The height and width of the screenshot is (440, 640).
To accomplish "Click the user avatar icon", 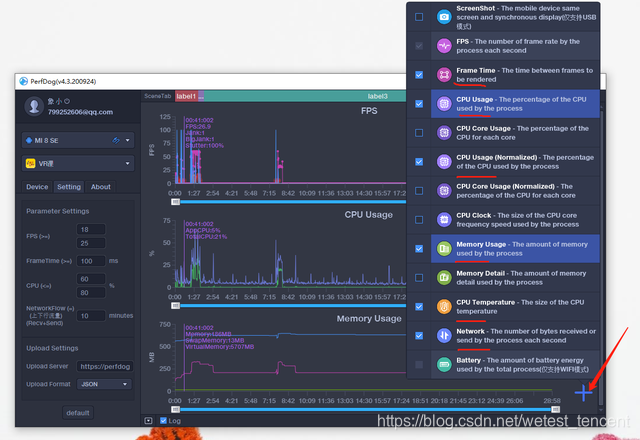I will pos(34,106).
